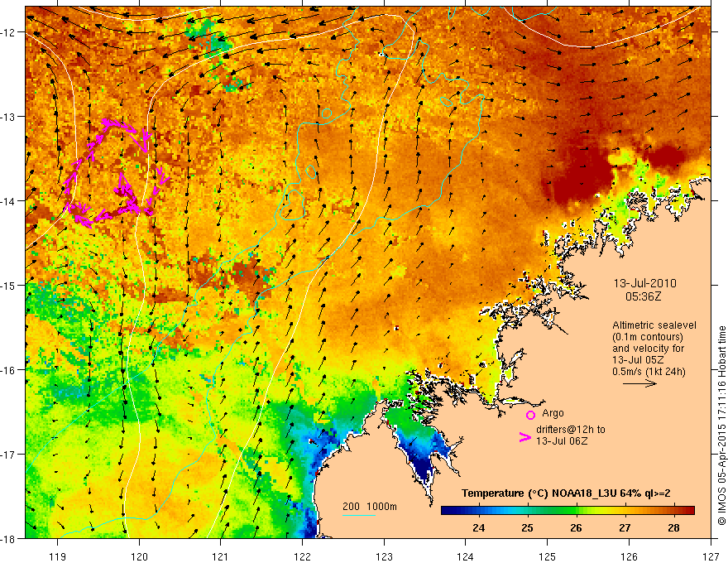The width and height of the screenshot is (728, 563).
Task: Click the color bar label 27
Action: point(625,527)
